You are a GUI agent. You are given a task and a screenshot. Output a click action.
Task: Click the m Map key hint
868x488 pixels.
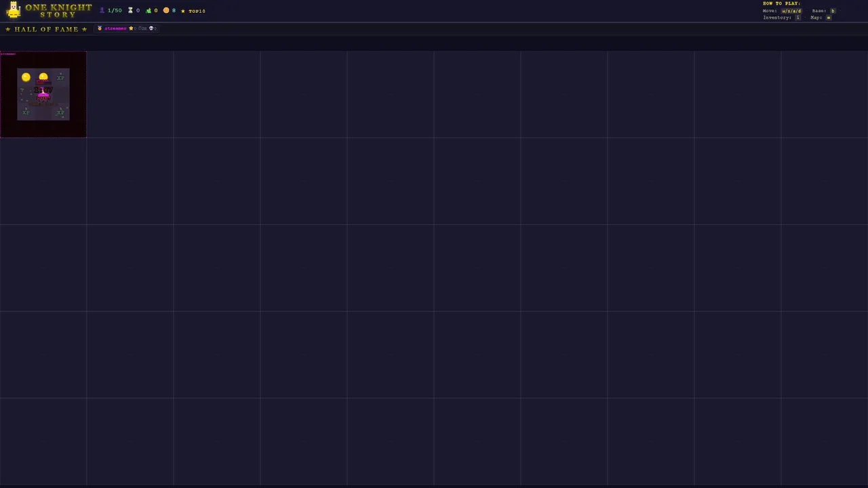click(829, 18)
